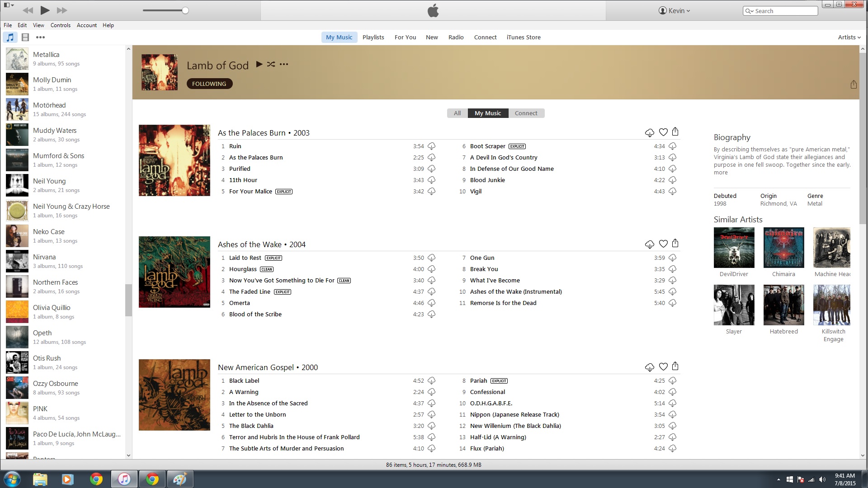
Task: Download the song Ruin from iCloud
Action: click(432, 146)
